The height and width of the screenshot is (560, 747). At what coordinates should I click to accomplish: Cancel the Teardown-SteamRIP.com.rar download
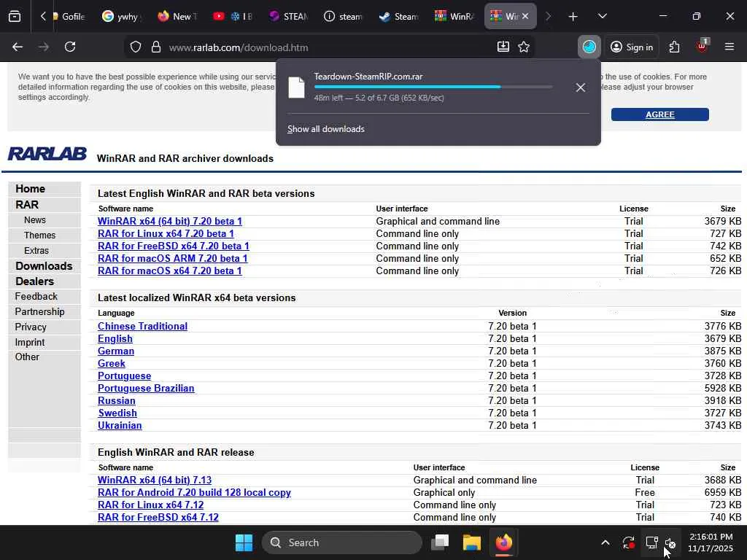coord(580,87)
